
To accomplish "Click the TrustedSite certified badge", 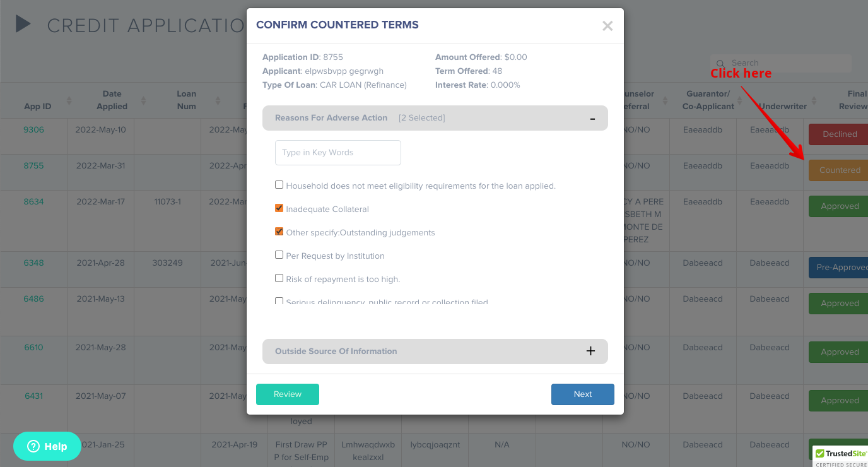I will pyautogui.click(x=840, y=457).
